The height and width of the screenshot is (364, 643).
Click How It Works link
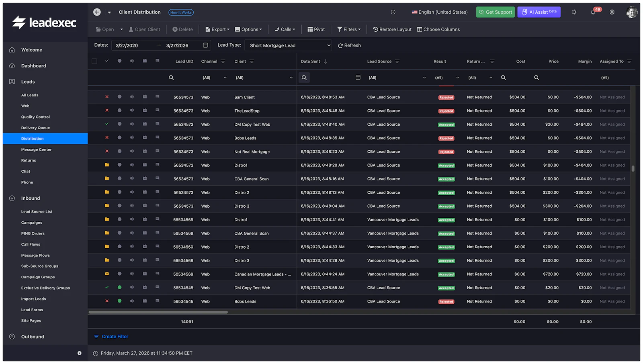181,12
